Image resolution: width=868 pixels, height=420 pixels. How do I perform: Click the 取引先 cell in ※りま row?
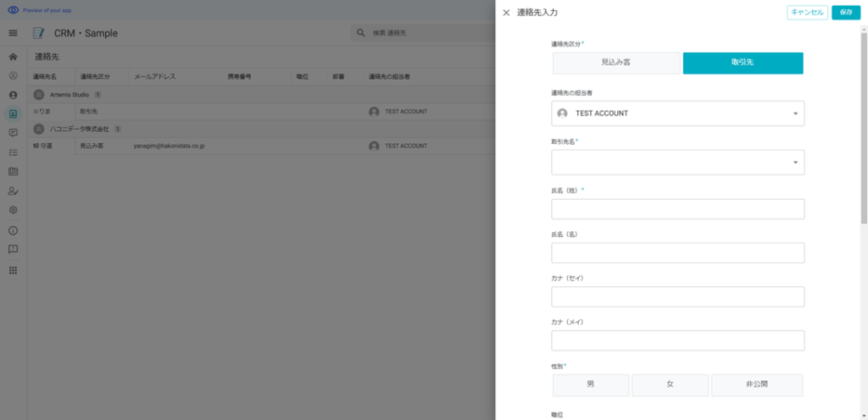click(88, 112)
